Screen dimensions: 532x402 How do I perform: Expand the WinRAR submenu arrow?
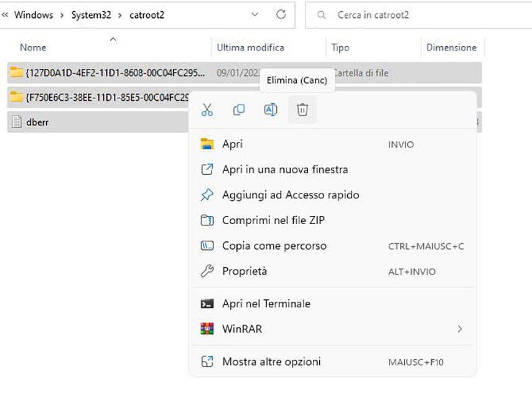coord(460,329)
